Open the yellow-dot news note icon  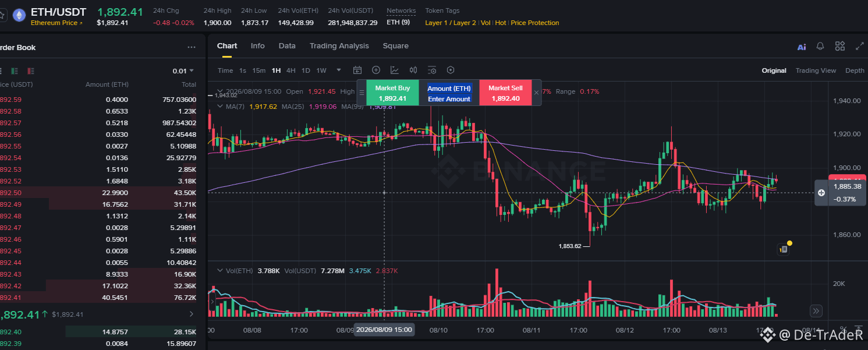coord(784,249)
